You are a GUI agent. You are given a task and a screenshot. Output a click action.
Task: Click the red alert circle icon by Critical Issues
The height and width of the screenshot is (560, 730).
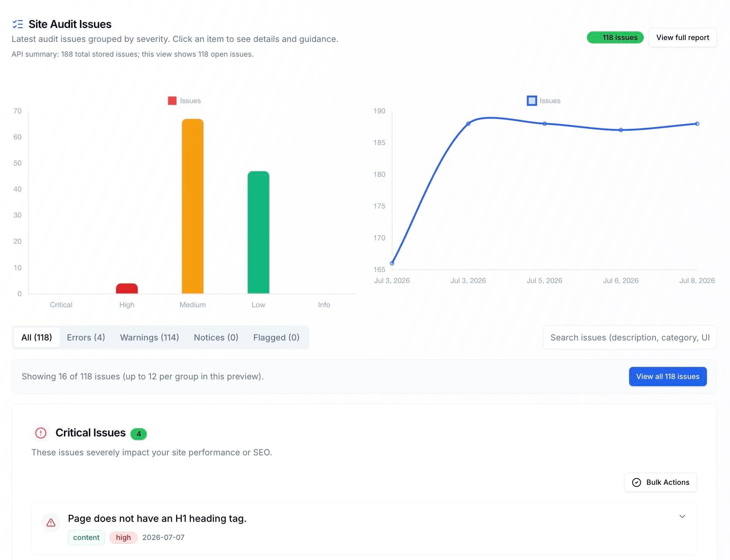click(x=41, y=433)
